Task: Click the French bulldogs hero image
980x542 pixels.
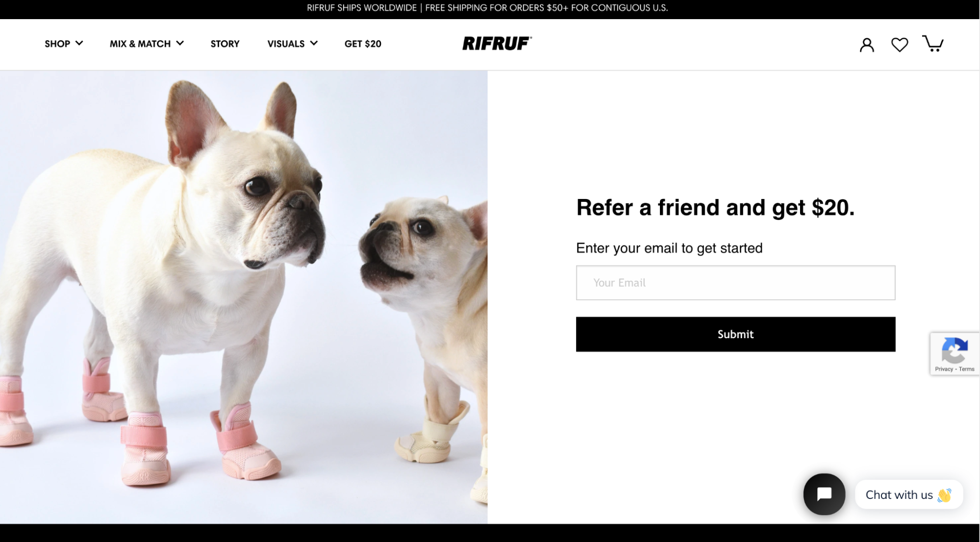Action: click(244, 297)
